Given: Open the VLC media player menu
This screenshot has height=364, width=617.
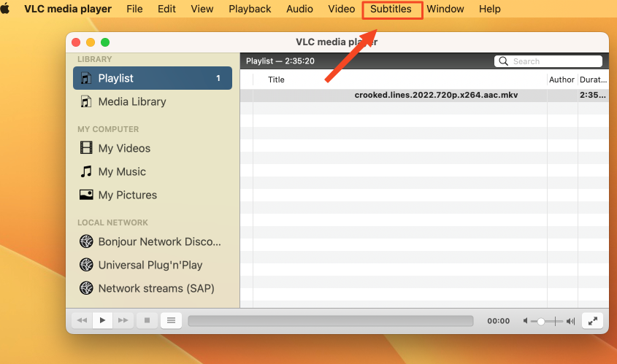Looking at the screenshot, I should point(68,9).
